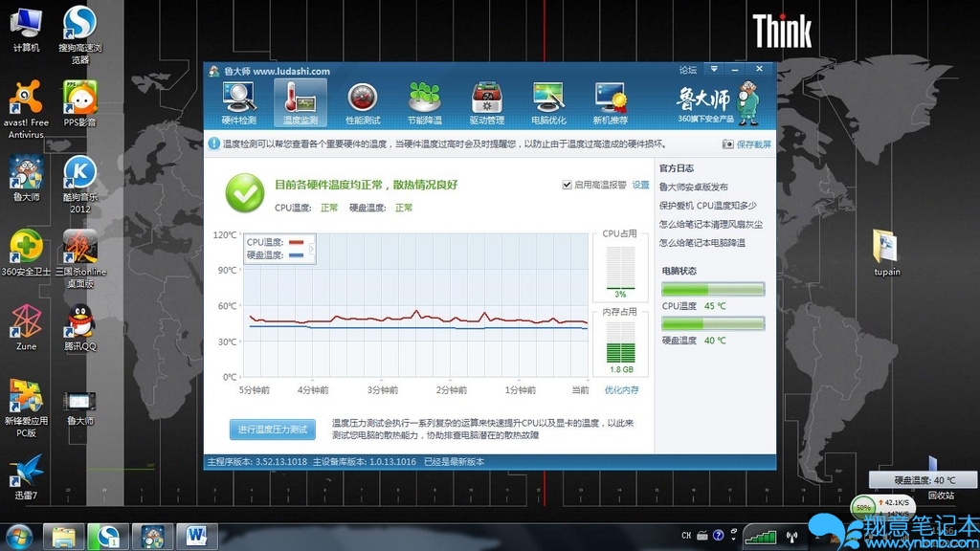980x551 pixels.
Task: Click the 1.8 GB memory value
Action: pyautogui.click(x=621, y=369)
